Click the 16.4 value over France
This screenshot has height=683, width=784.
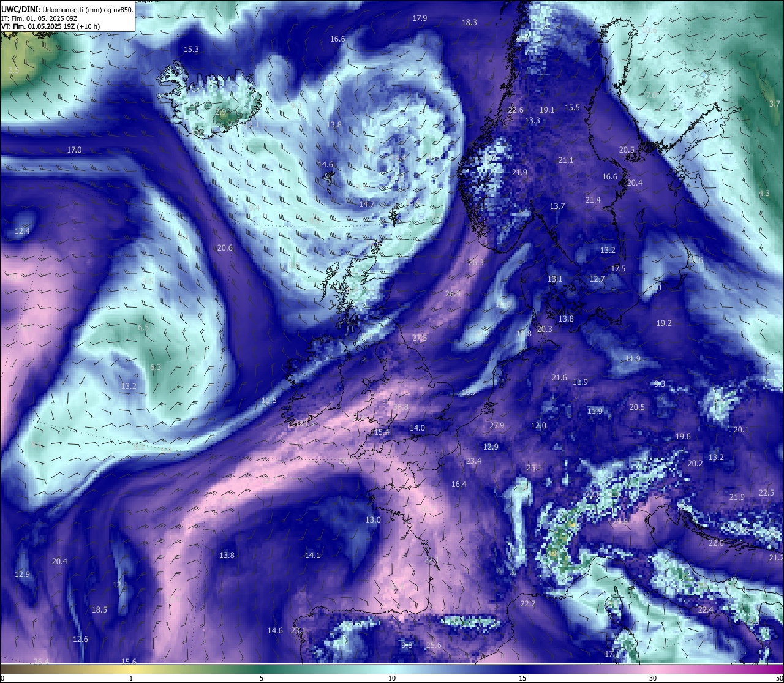(x=459, y=484)
